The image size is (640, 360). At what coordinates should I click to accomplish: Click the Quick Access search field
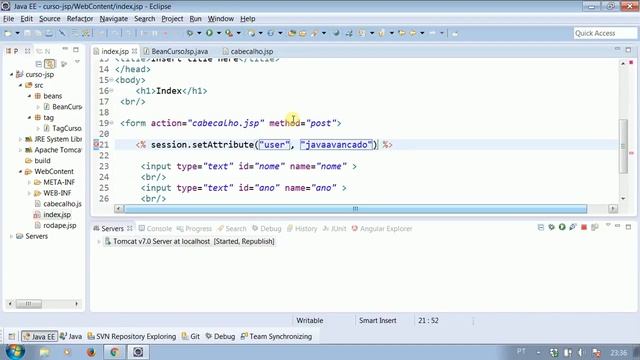605,33
